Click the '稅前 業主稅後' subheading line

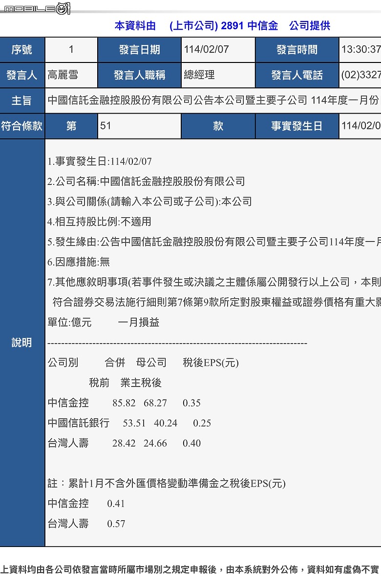(125, 383)
